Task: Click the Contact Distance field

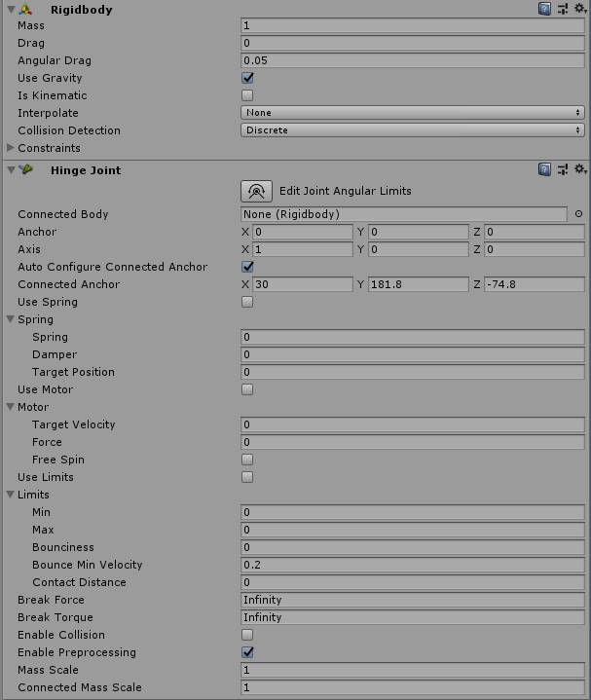Action: (413, 581)
